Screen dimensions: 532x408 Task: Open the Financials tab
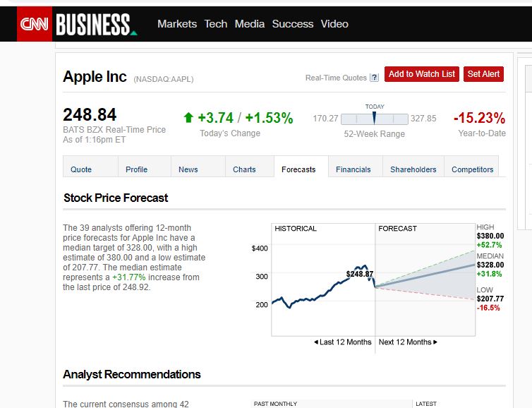pos(353,169)
